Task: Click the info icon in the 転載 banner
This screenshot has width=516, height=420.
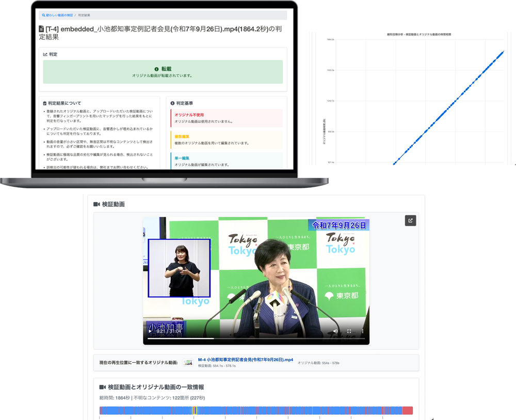Action: 156,69
